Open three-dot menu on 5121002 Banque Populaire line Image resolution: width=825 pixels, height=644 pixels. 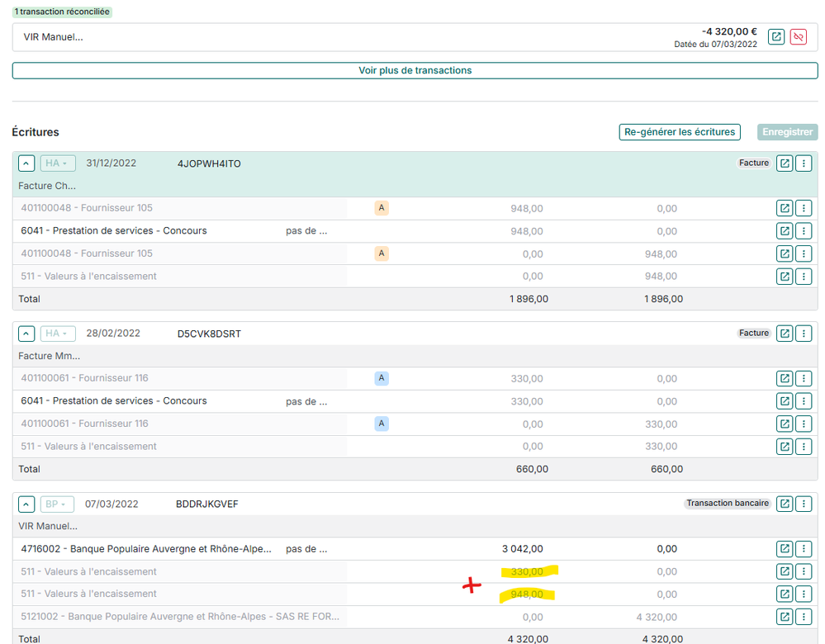(x=804, y=617)
